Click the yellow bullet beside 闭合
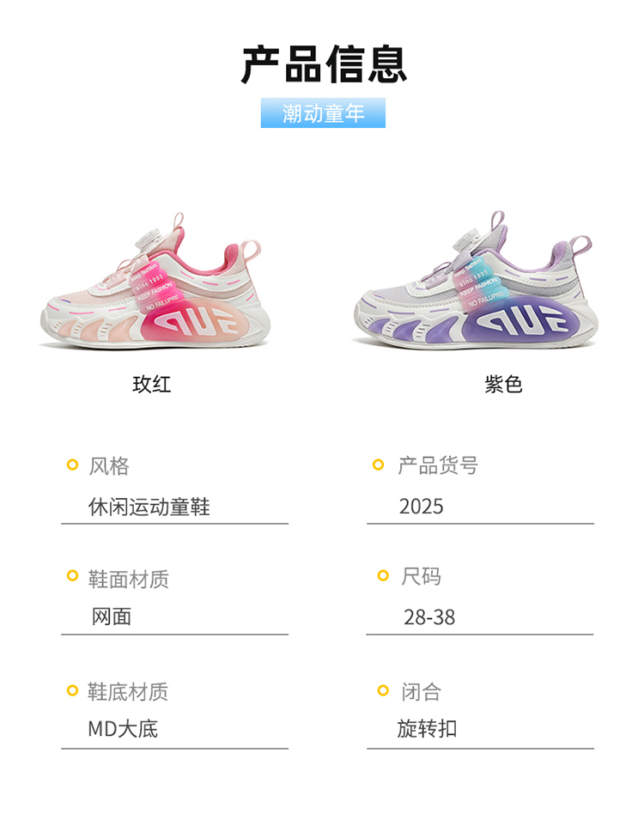This screenshot has height=820, width=644. click(x=383, y=690)
